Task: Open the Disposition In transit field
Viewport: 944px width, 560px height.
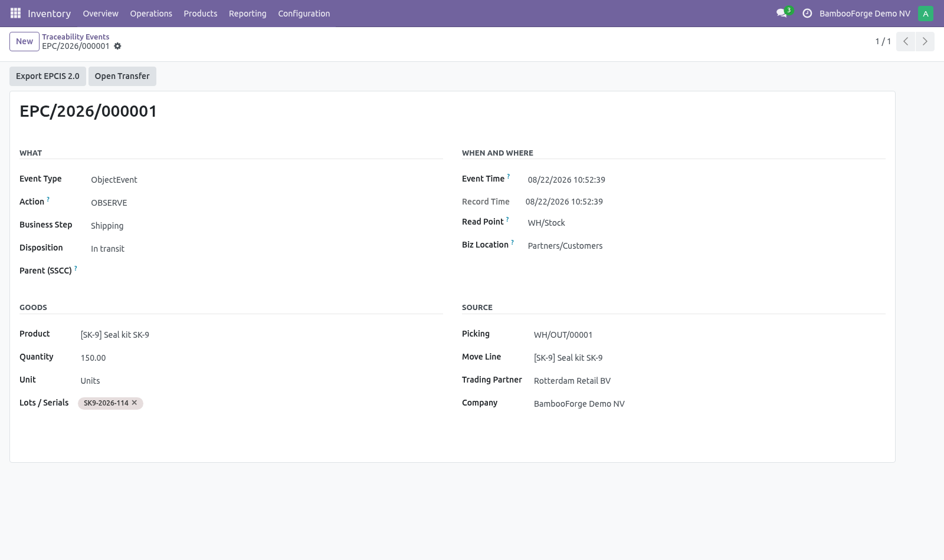Action: 267,249
